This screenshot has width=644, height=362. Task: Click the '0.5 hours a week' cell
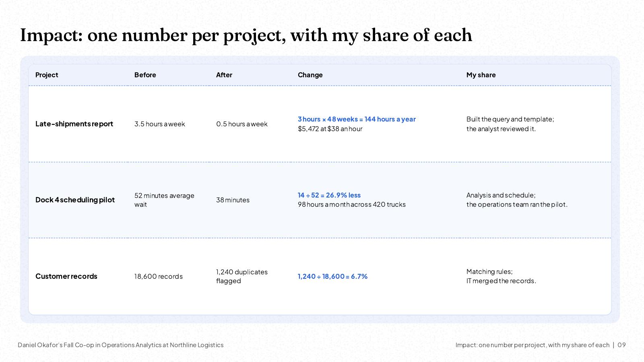[242, 124]
